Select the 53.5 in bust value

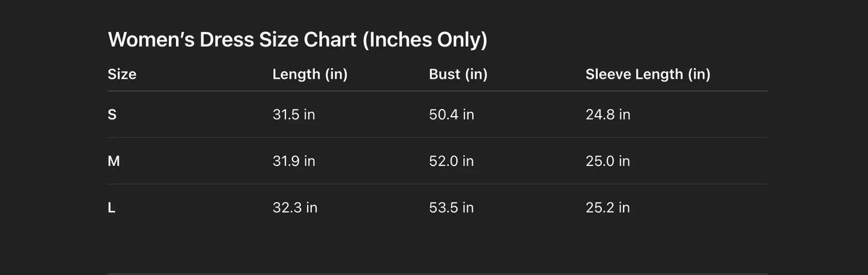click(452, 208)
